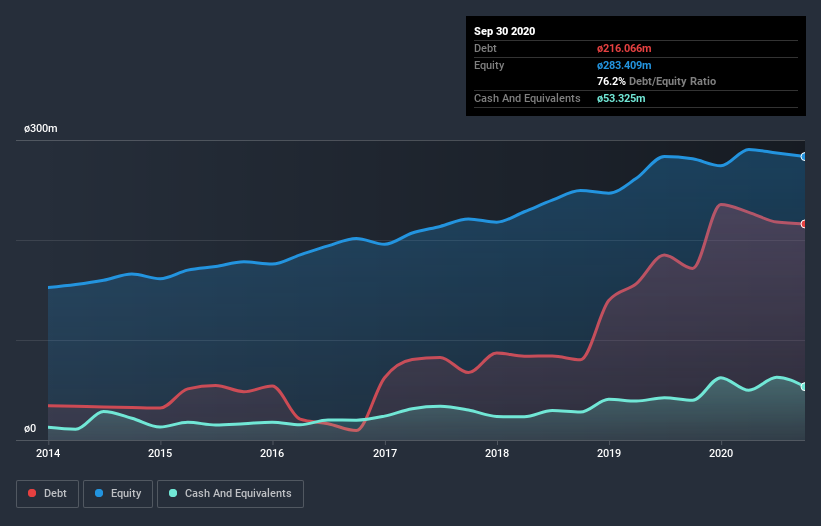Click the 2019 x-axis label
This screenshot has width=821, height=526.
click(609, 453)
